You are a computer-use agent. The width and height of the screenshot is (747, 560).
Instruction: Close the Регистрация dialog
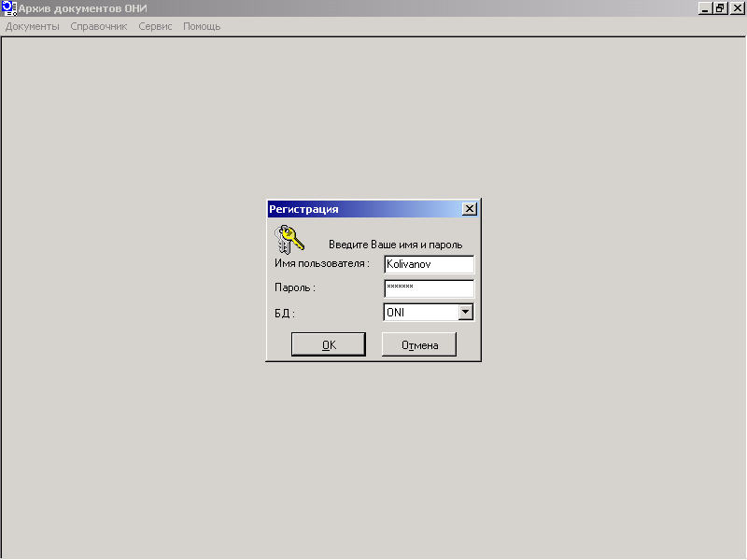click(x=470, y=209)
